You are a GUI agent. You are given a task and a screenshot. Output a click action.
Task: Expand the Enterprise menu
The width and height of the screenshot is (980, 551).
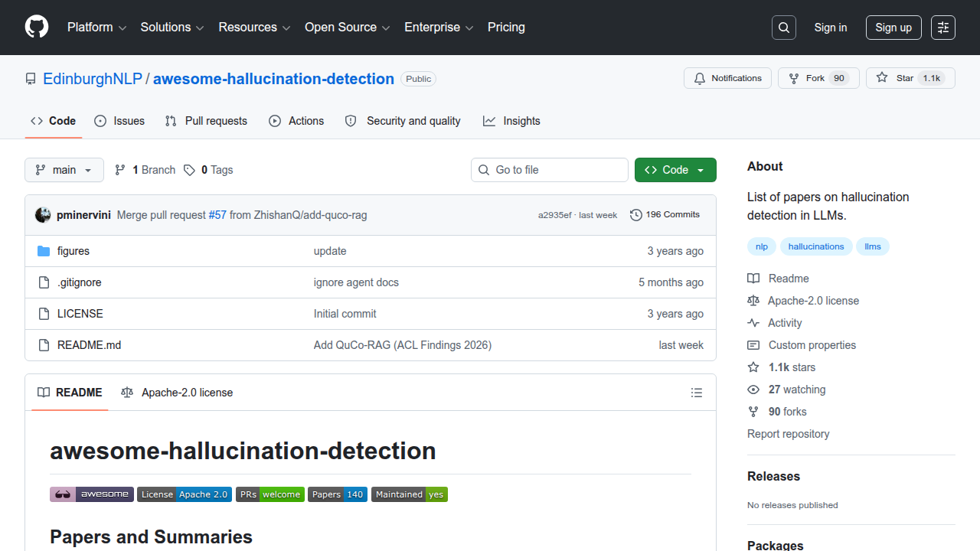[x=439, y=28]
